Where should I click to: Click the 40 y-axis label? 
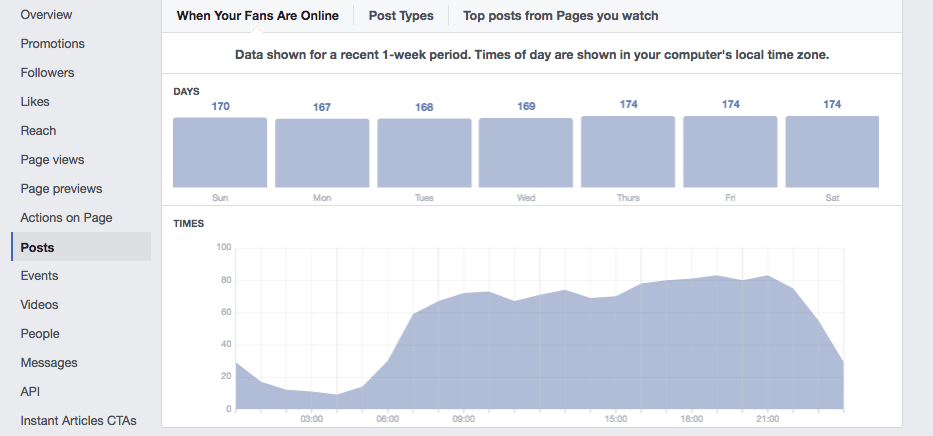click(x=226, y=344)
